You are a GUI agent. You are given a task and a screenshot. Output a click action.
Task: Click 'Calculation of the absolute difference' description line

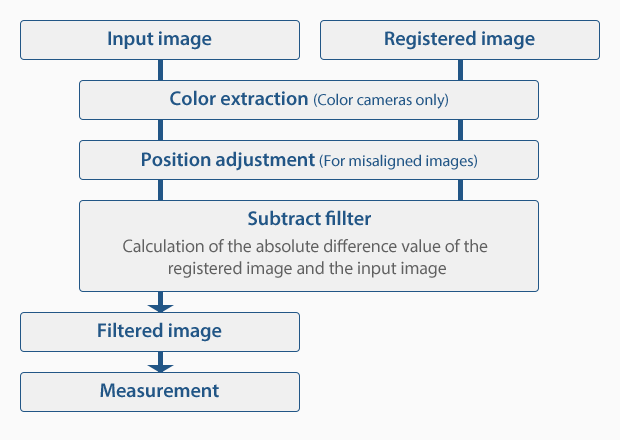(x=304, y=246)
